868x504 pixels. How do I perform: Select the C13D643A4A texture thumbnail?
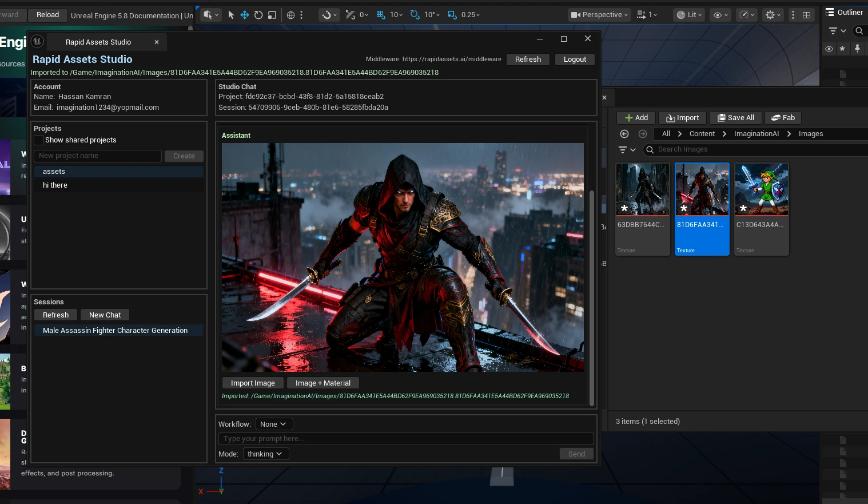[x=762, y=209]
